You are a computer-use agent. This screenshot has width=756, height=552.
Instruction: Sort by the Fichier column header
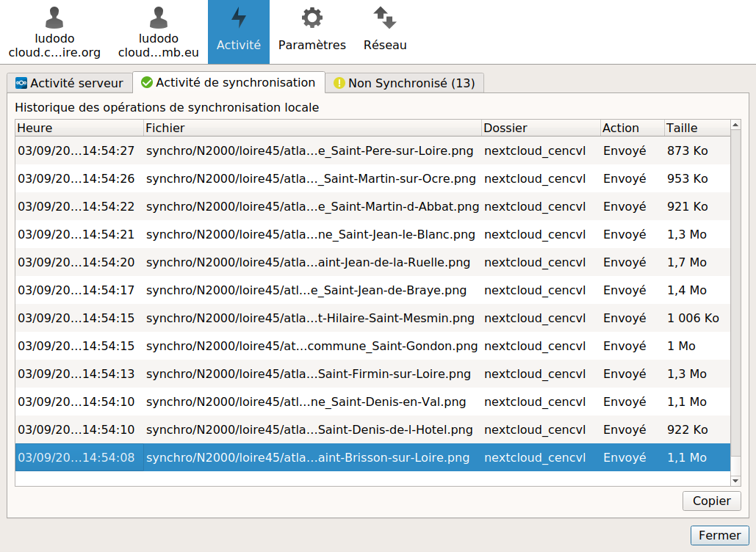312,128
